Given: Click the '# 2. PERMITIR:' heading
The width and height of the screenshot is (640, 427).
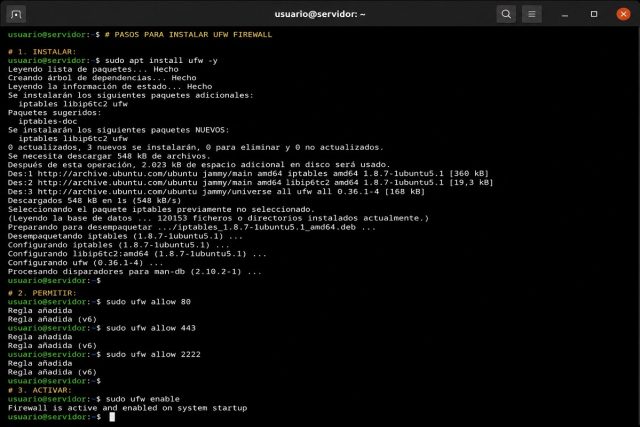Looking at the screenshot, I should (x=42, y=293).
